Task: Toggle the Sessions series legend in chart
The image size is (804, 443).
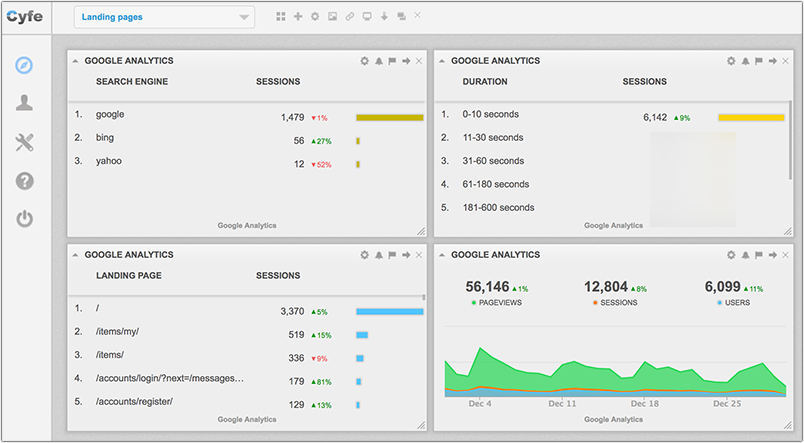Action: (614, 303)
